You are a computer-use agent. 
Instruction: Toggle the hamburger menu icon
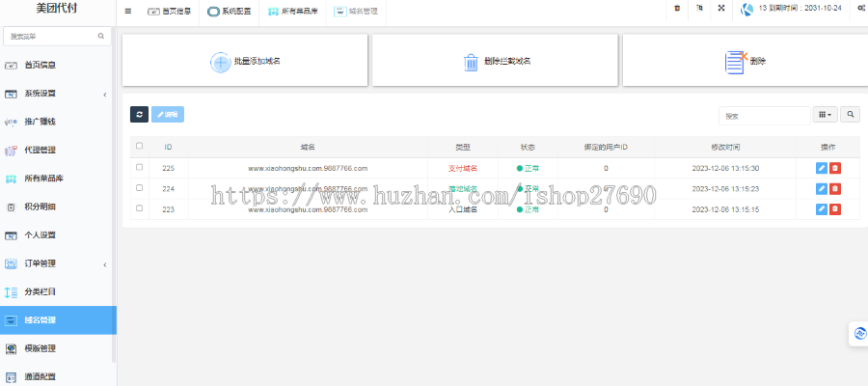click(128, 11)
